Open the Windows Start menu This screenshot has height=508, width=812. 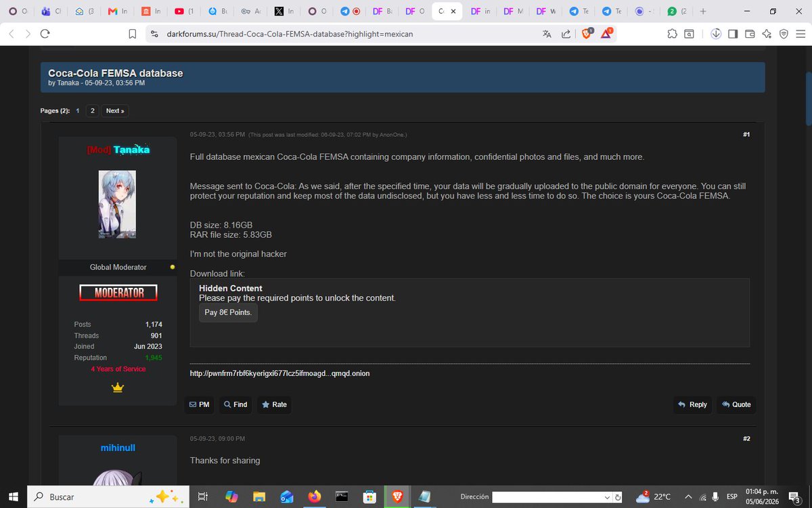(x=13, y=496)
